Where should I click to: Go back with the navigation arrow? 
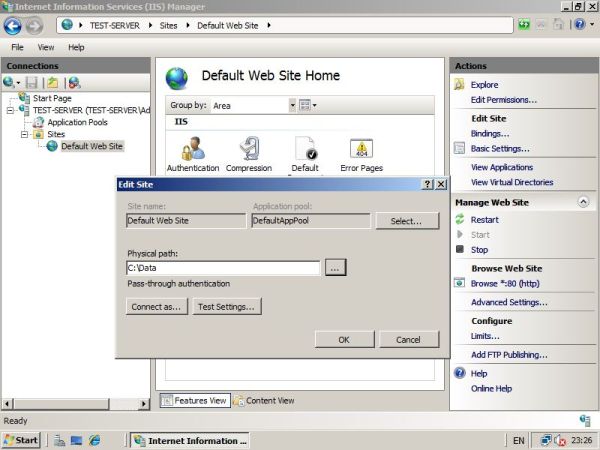tap(12, 26)
